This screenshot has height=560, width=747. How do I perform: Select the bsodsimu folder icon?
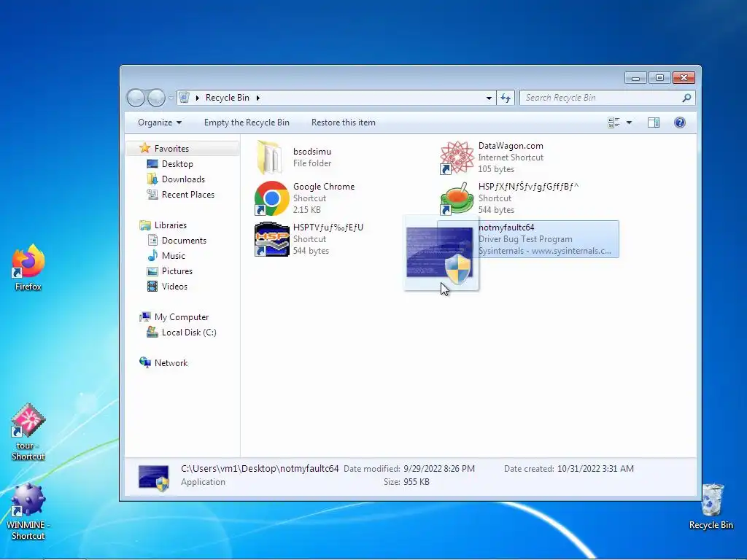[x=270, y=157]
